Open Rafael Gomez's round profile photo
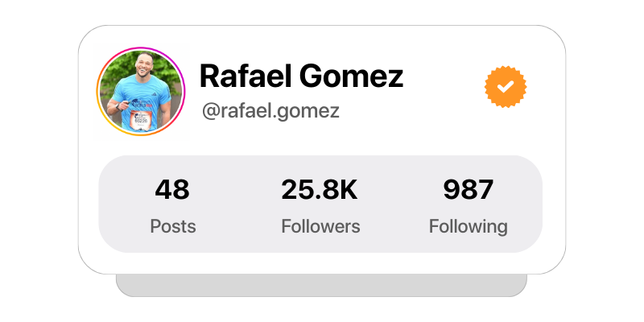644x322 pixels. point(141,91)
